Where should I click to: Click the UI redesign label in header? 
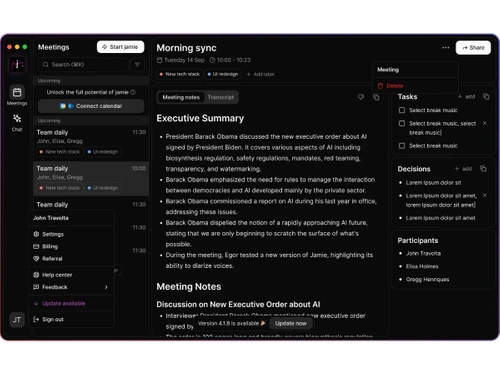tap(222, 74)
